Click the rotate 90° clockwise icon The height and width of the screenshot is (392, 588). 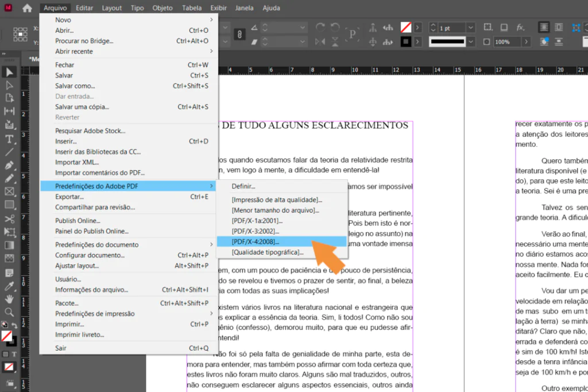pyautogui.click(x=320, y=27)
